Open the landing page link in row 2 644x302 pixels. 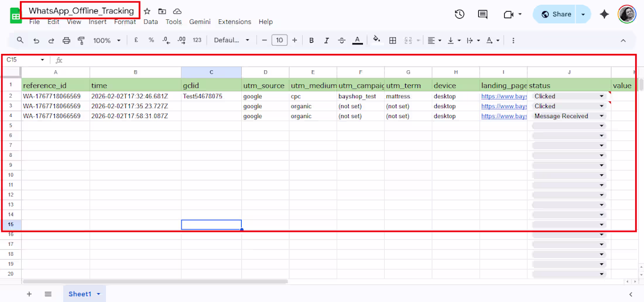[504, 97]
